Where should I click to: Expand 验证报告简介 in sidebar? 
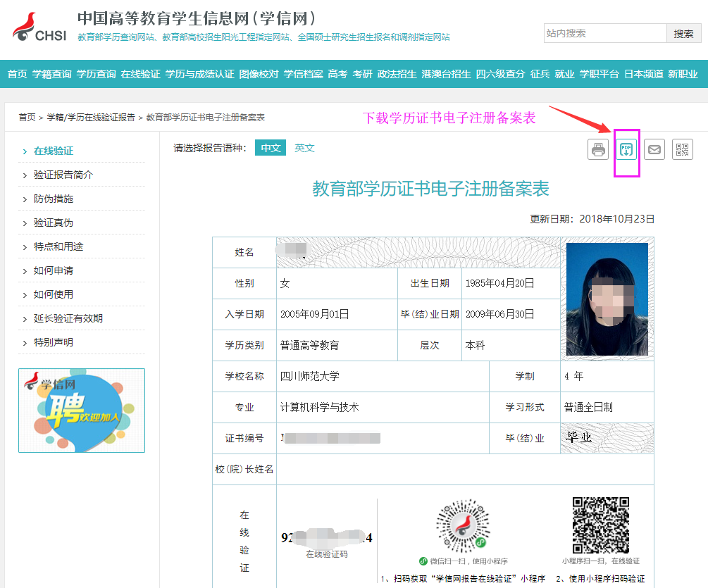click(x=63, y=175)
